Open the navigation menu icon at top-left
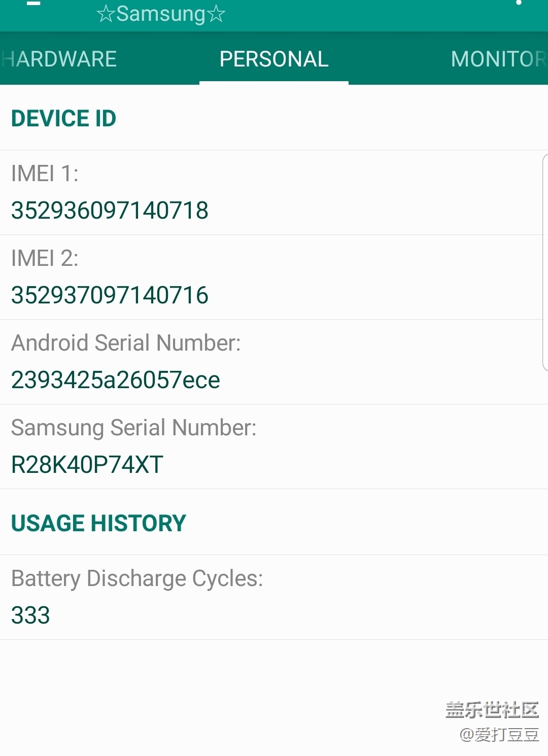This screenshot has width=548, height=756. 33,4
